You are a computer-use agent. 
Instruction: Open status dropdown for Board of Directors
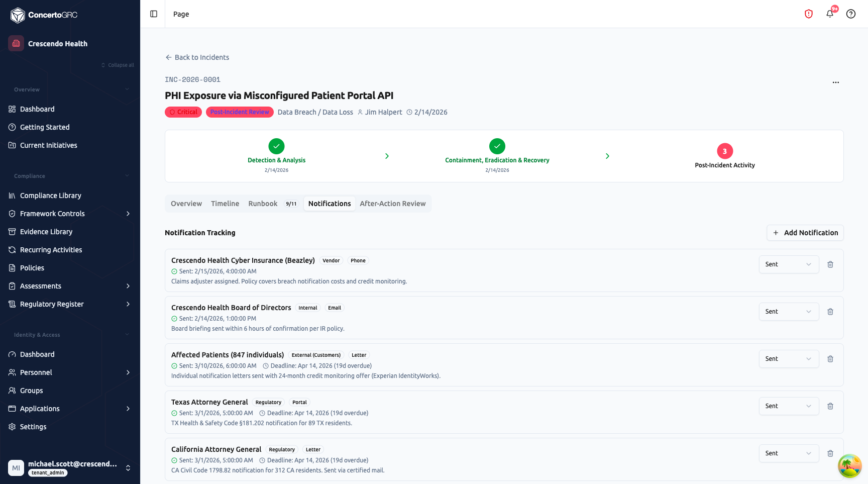coord(789,312)
